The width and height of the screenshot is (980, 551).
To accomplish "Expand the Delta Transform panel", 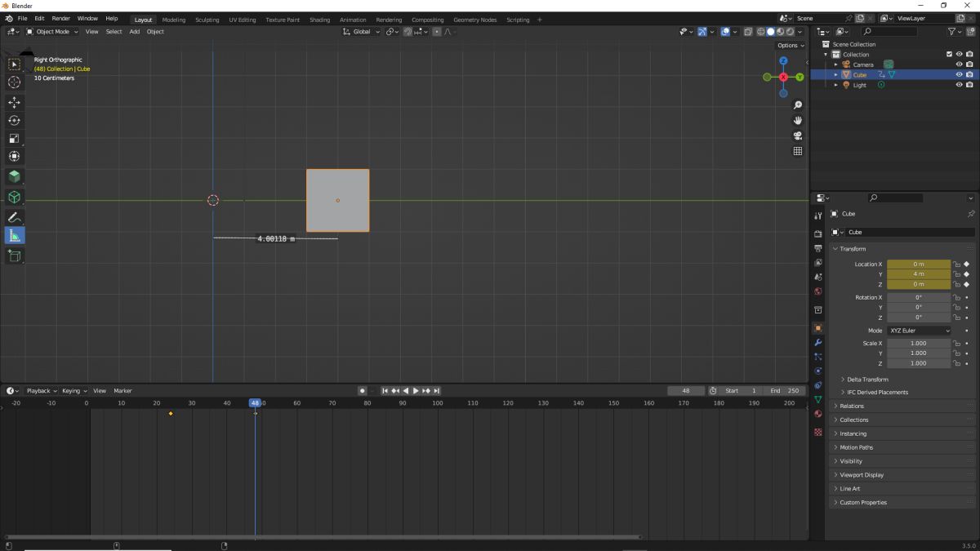I will [x=867, y=380].
